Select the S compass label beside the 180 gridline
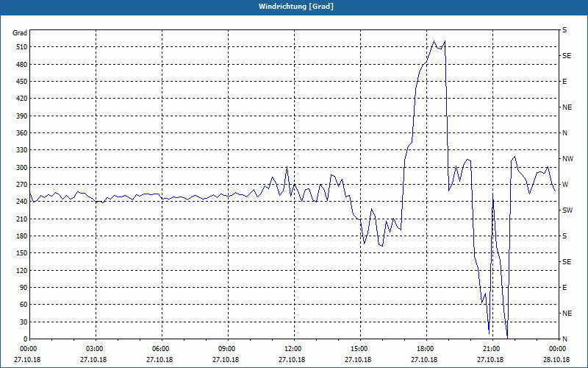This screenshot has height=368, width=588. (564, 236)
